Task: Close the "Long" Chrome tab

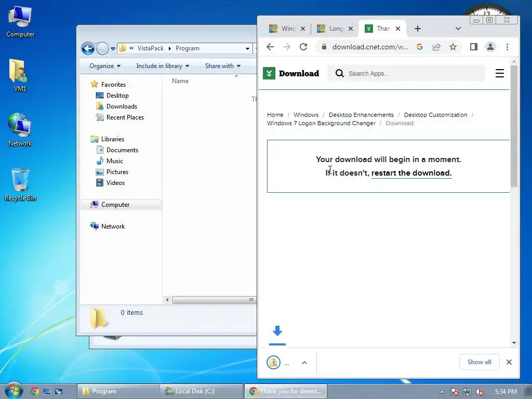Action: pos(351,29)
